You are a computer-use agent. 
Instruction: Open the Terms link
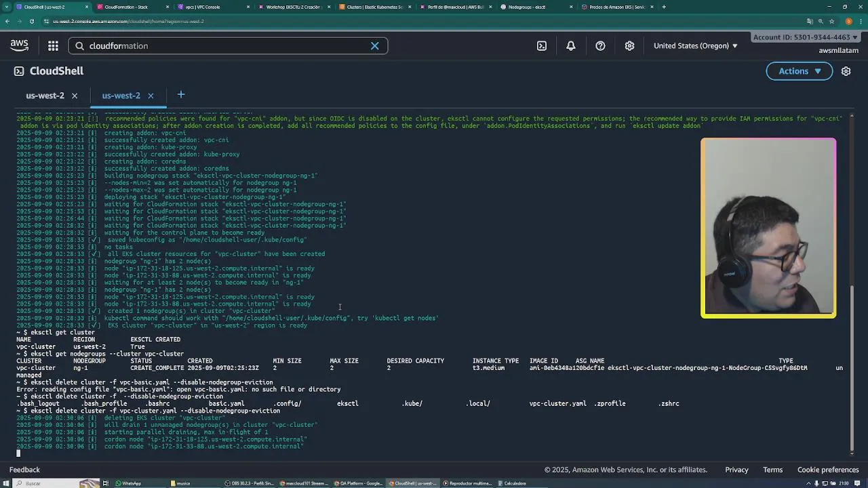(x=773, y=470)
